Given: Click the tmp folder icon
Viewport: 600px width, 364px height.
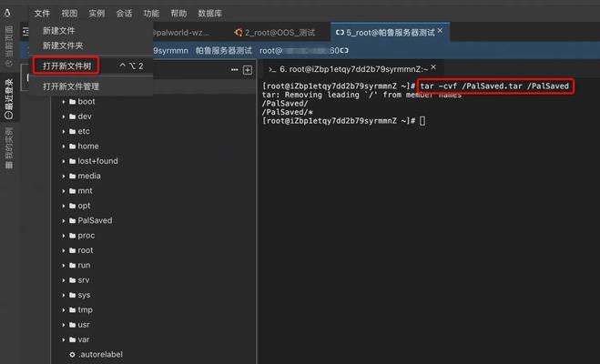Looking at the screenshot, I should pyautogui.click(x=72, y=310).
